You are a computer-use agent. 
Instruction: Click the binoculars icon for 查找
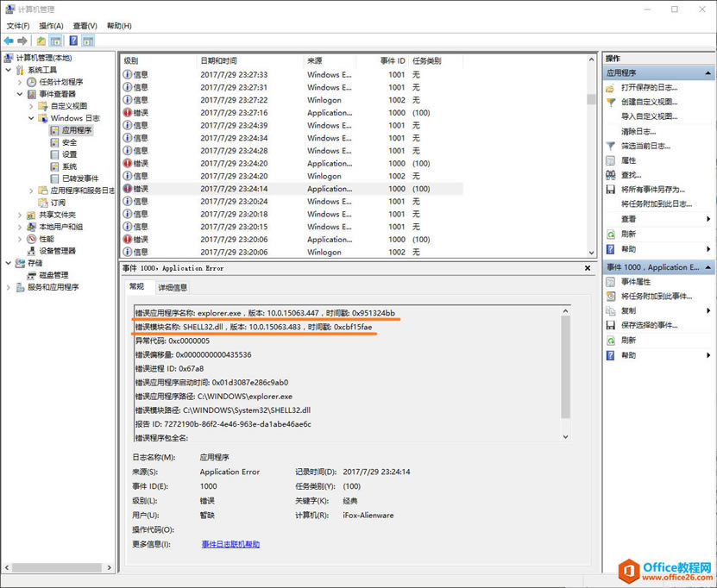pos(610,175)
